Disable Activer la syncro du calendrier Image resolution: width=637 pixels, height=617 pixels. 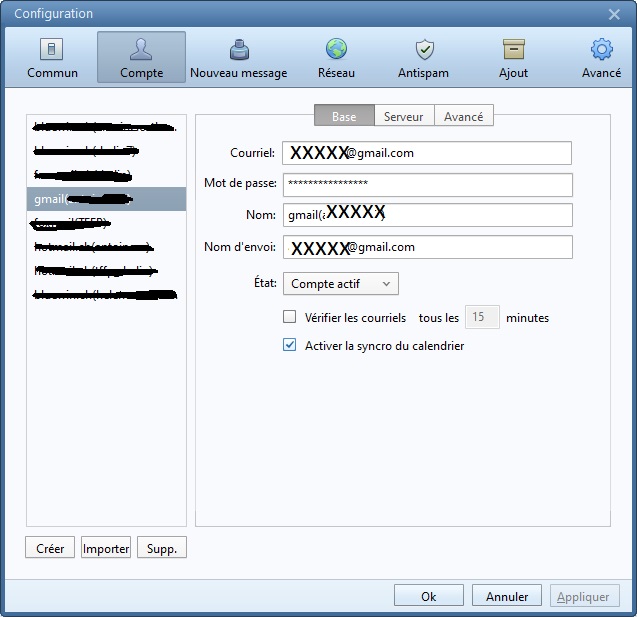click(x=290, y=346)
